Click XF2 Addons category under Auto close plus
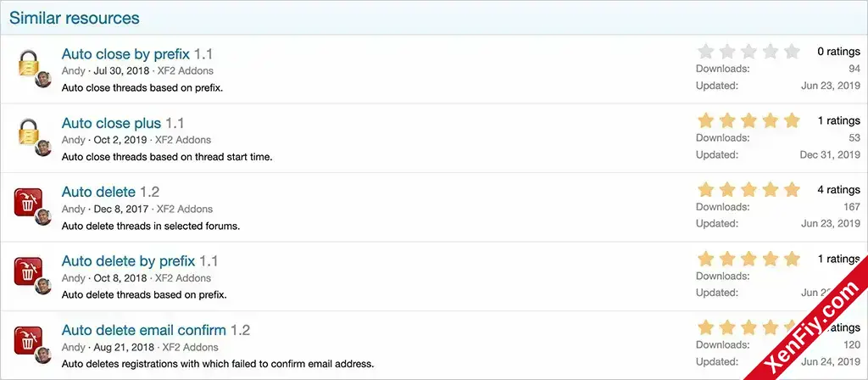The height and width of the screenshot is (380, 868). pos(183,140)
